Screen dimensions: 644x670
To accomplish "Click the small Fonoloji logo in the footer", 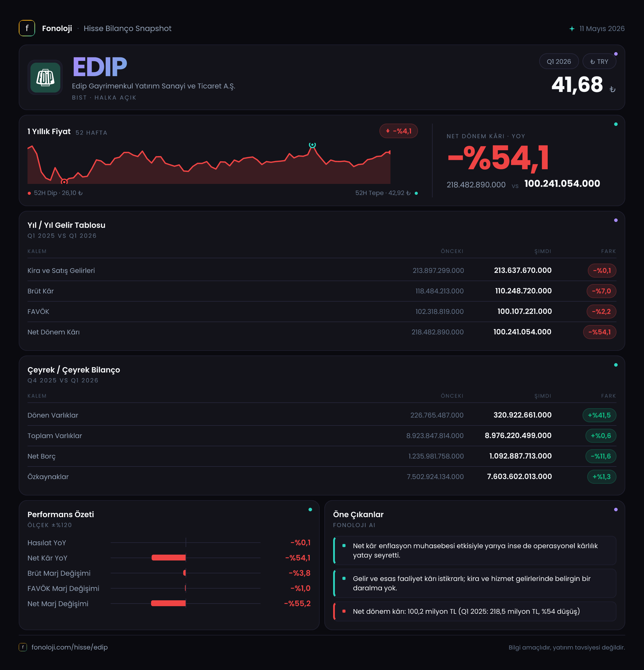I will point(23,647).
